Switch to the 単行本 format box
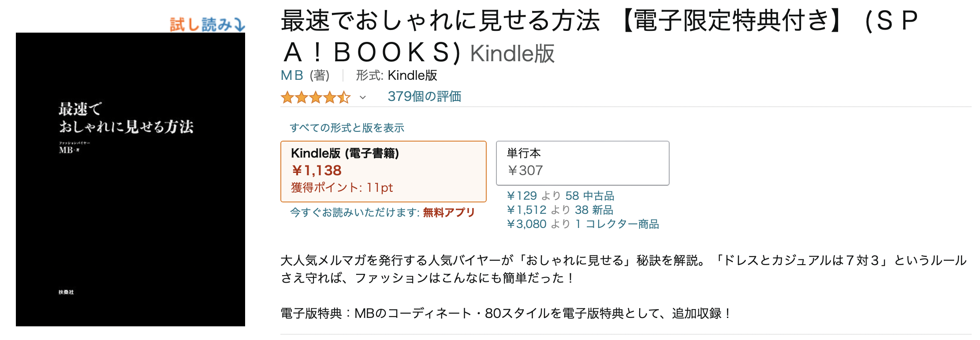Image resolution: width=980 pixels, height=340 pixels. (582, 163)
